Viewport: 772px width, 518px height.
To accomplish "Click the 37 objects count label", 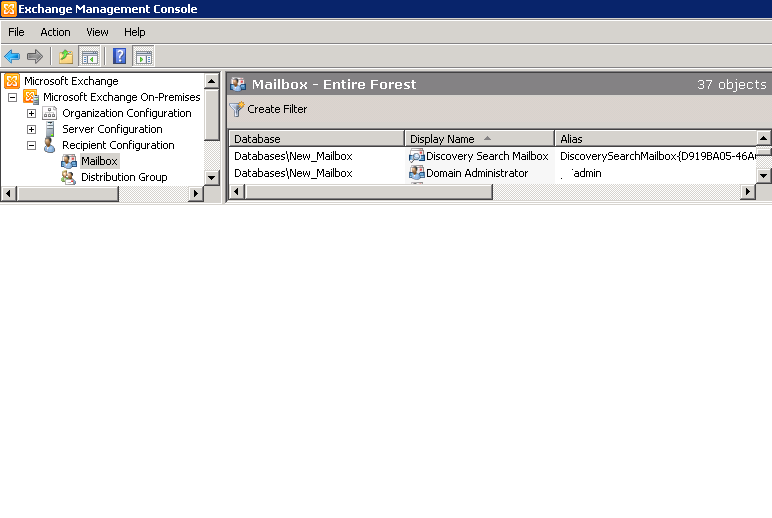I will 732,84.
